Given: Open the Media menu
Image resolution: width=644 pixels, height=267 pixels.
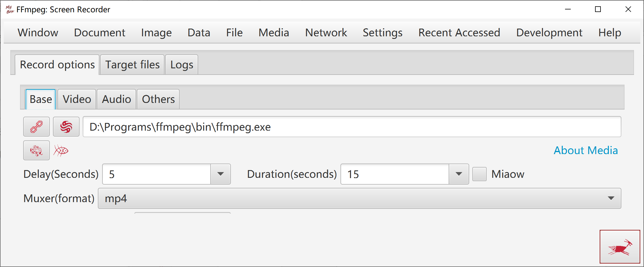Looking at the screenshot, I should point(274,33).
